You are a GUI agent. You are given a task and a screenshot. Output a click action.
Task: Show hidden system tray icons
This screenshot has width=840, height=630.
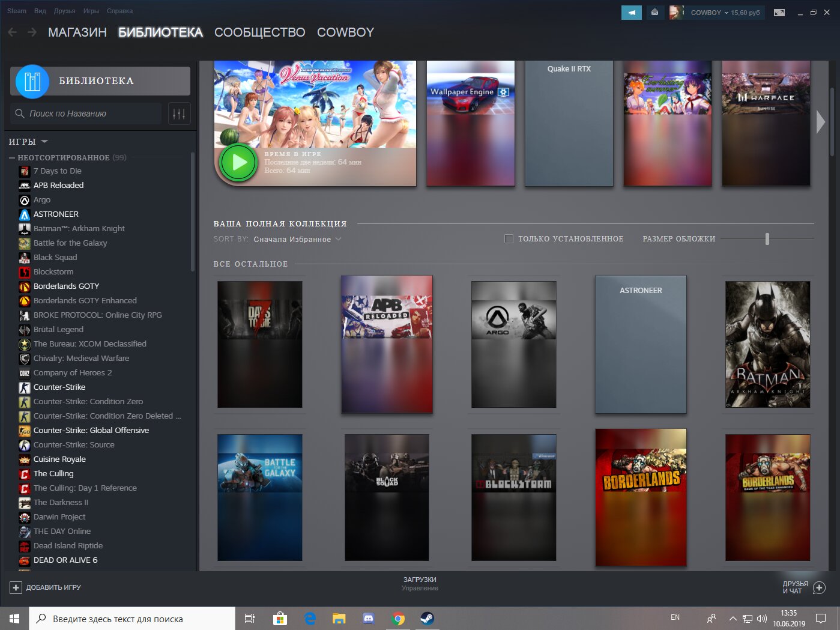pyautogui.click(x=733, y=618)
